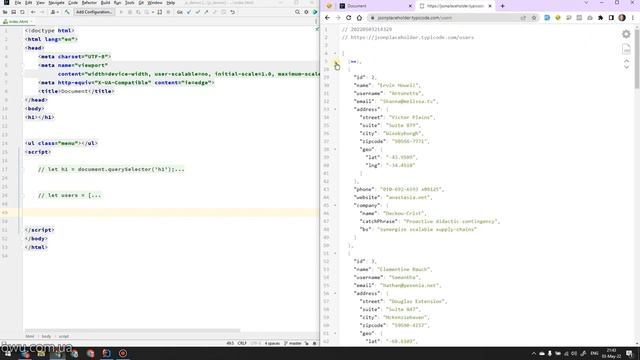Close the jsonplaceholder browser tab
640x360 pixels.
[x=490, y=6]
